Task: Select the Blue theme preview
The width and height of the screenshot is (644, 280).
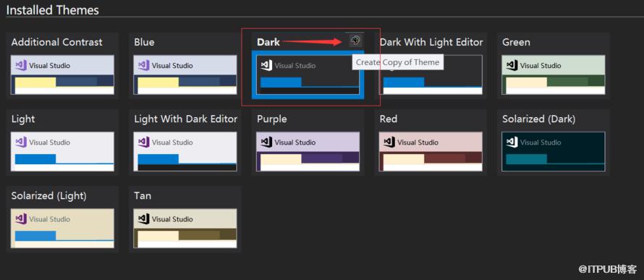Action: [x=185, y=75]
